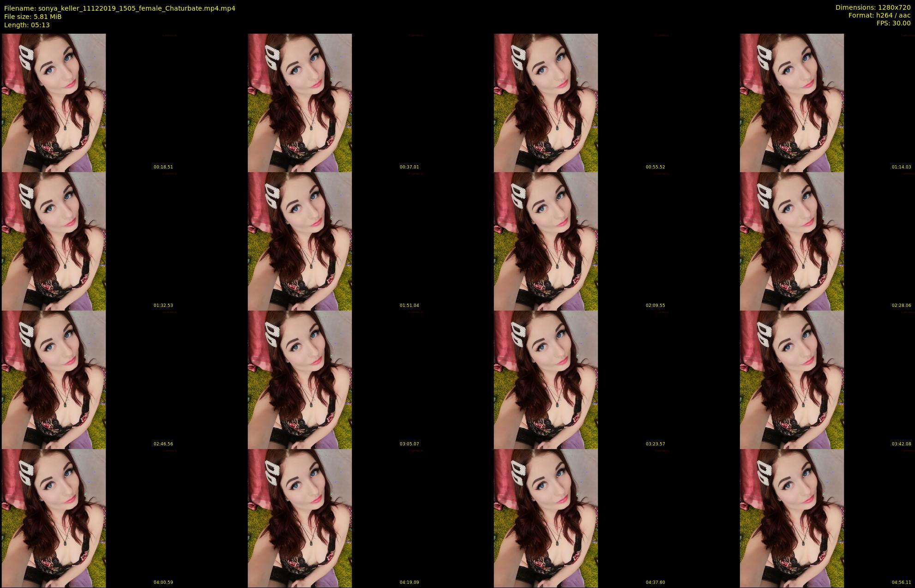
Task: Select the thumbnail frame stamped 03:23.57
Action: tap(546, 379)
